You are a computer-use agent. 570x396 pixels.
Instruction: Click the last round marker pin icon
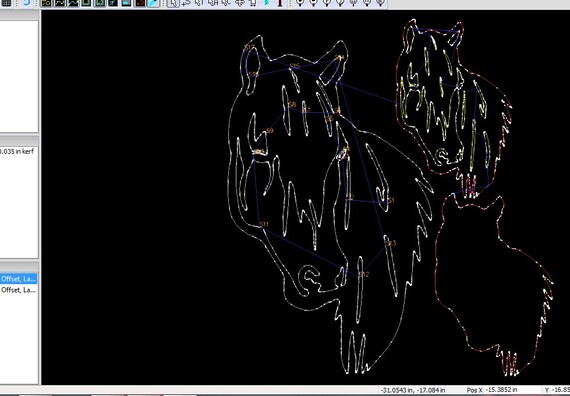(x=380, y=3)
